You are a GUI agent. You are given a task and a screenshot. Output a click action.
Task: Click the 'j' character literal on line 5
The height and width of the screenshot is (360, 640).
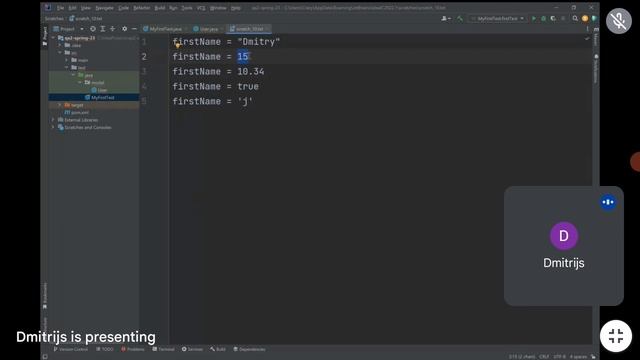(x=245, y=101)
